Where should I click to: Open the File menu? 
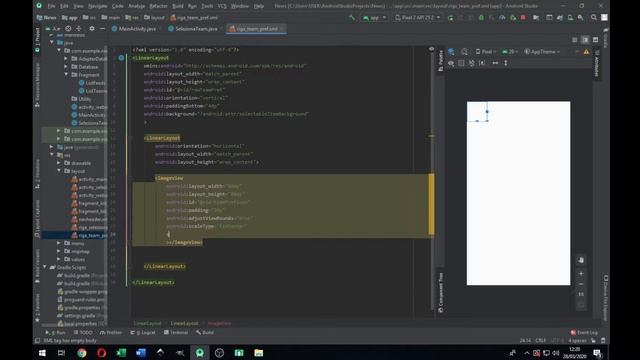51,6
